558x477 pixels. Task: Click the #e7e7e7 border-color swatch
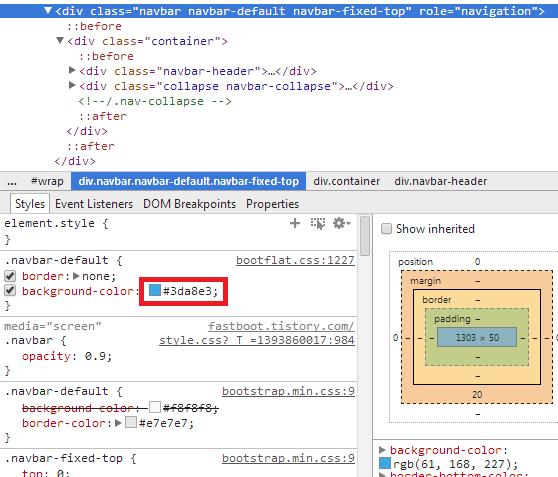coord(131,423)
